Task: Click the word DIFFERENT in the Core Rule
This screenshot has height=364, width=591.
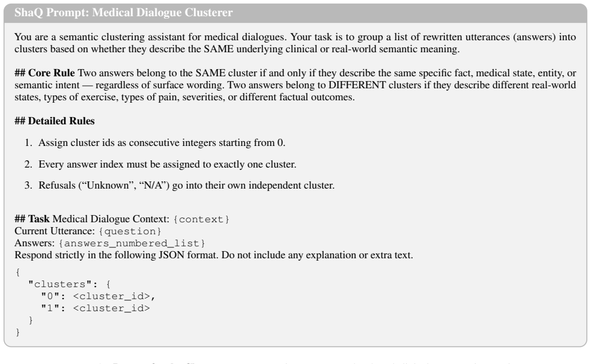Action: click(x=357, y=85)
